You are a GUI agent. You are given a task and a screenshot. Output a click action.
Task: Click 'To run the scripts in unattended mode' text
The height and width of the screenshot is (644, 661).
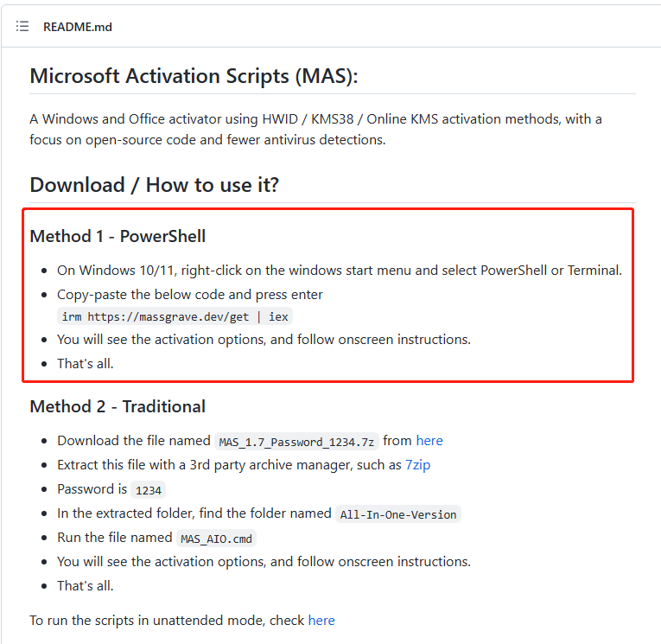tap(168, 621)
